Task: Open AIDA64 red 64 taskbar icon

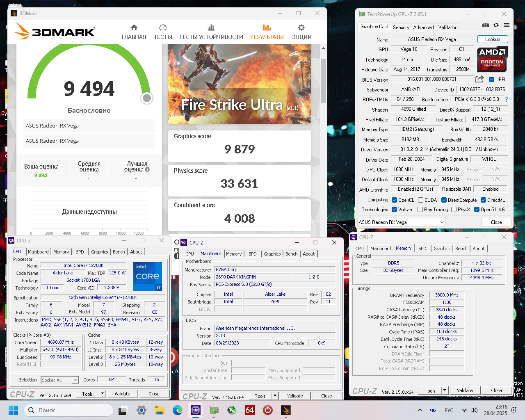Action: [x=250, y=410]
